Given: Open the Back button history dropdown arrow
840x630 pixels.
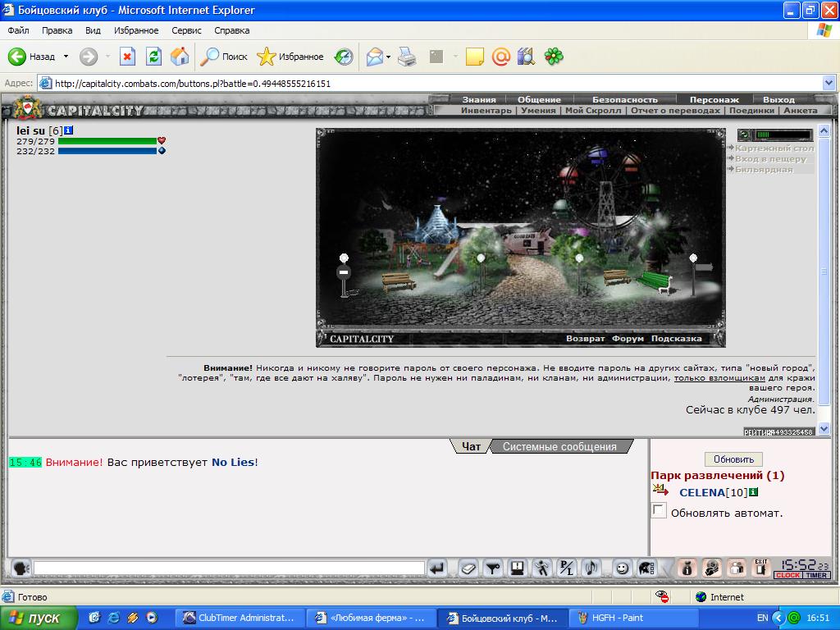Looking at the screenshot, I should [x=66, y=57].
